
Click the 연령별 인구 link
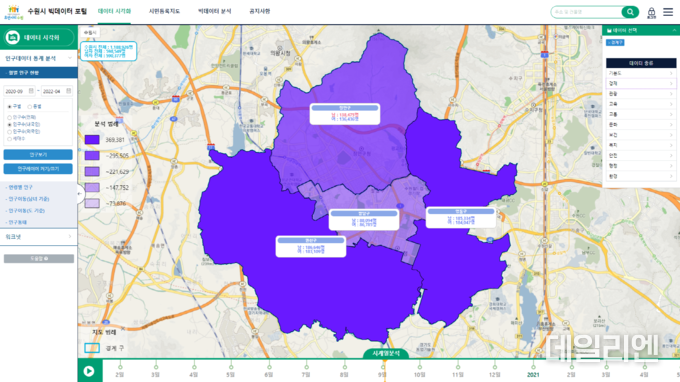20,187
